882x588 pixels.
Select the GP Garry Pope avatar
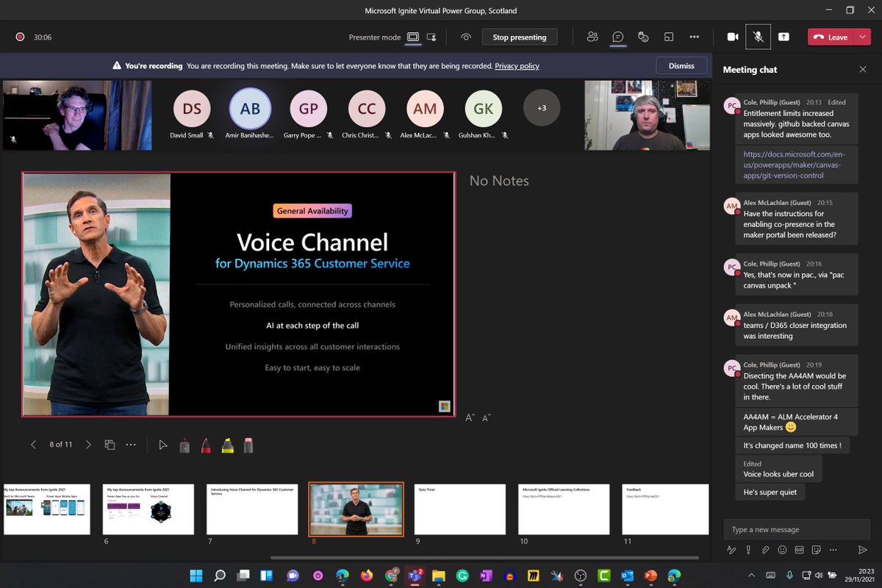click(x=309, y=109)
